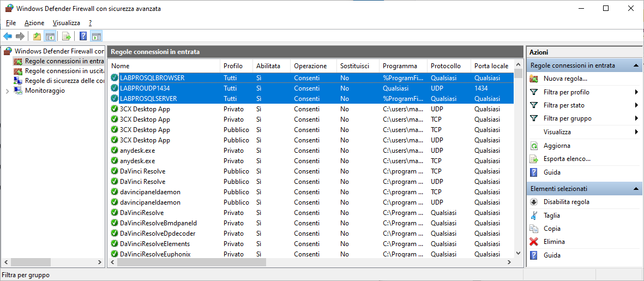The height and width of the screenshot is (281, 644).
Task: Click the rules list scroll down arrow
Action: (x=518, y=254)
